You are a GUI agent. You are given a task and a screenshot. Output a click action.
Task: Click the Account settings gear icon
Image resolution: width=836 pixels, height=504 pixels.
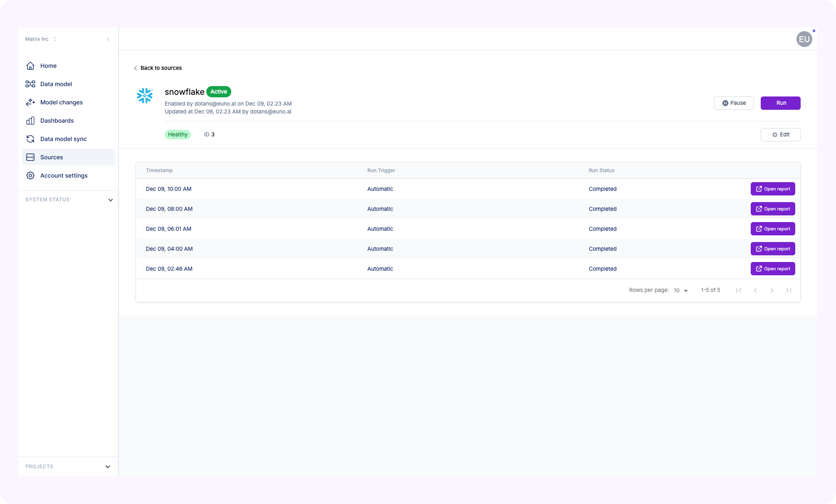pyautogui.click(x=30, y=175)
